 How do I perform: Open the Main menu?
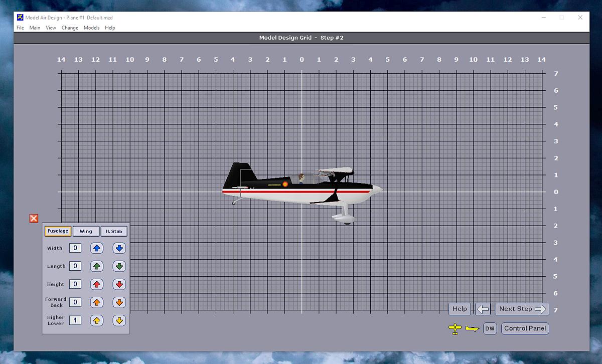tap(35, 28)
